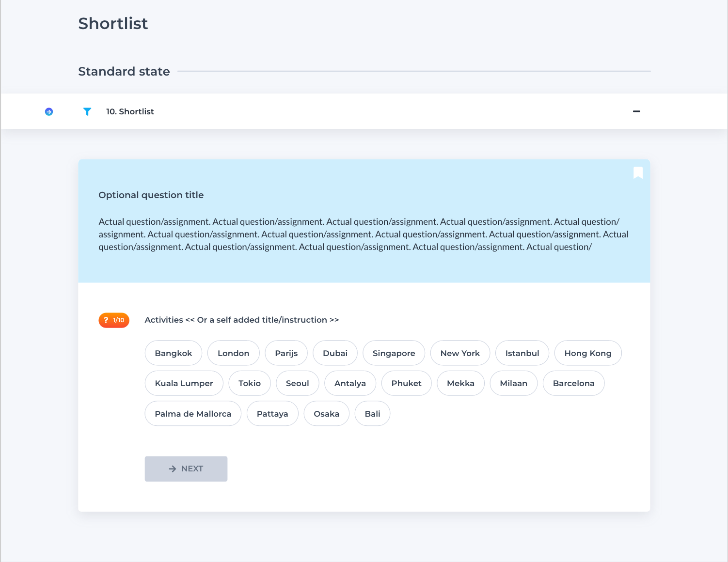
Task: Collapse the Shortlist section with minus icon
Action: pyautogui.click(x=636, y=111)
